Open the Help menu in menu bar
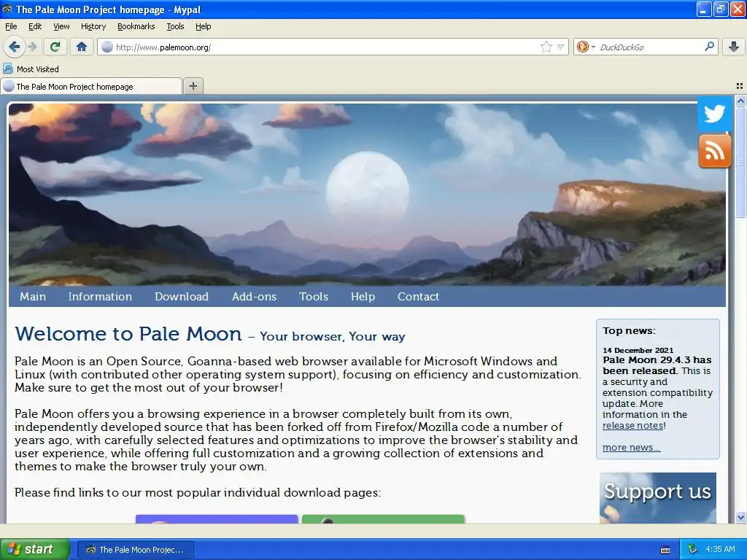The image size is (747, 560). 203,26
